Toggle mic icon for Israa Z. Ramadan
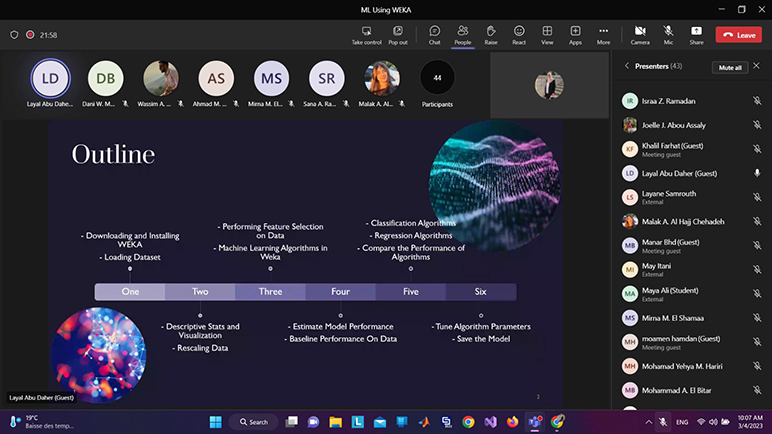772x434 pixels. 757,100
